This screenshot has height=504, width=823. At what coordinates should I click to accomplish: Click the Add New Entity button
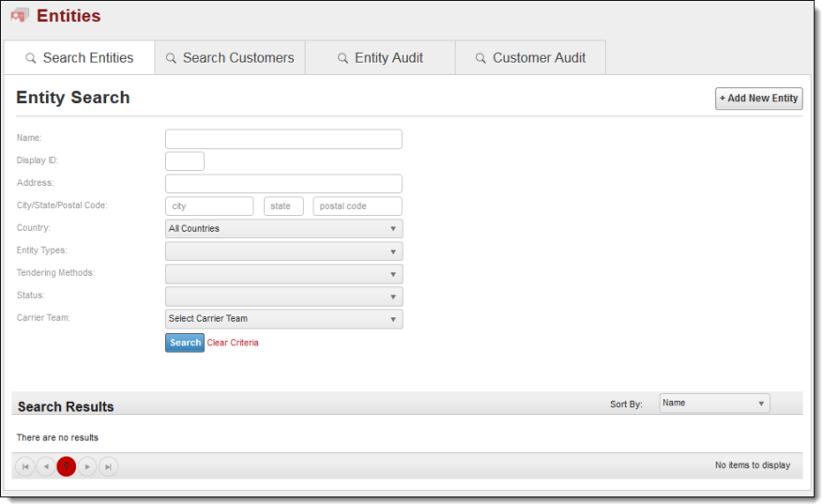click(x=758, y=99)
